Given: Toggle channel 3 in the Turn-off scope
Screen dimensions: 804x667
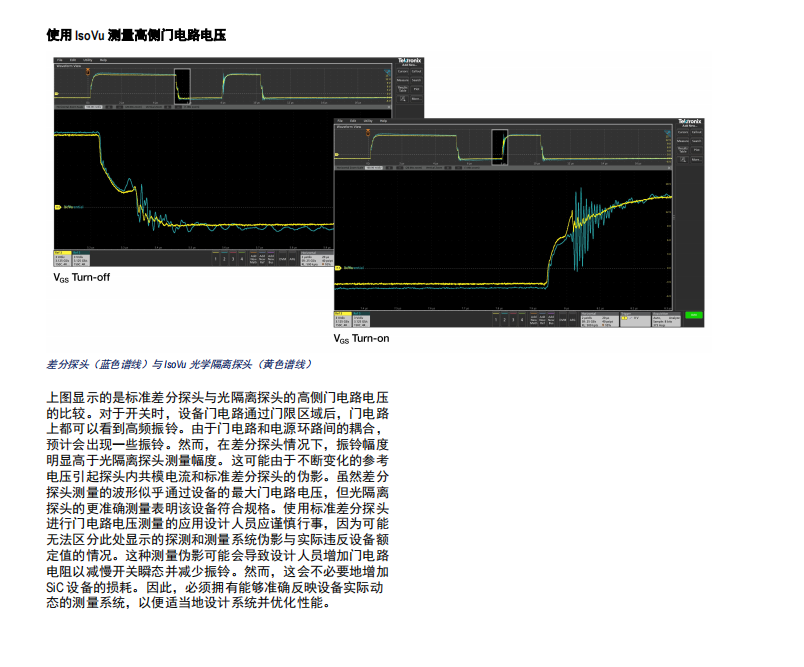Looking at the screenshot, I should pos(233,259).
